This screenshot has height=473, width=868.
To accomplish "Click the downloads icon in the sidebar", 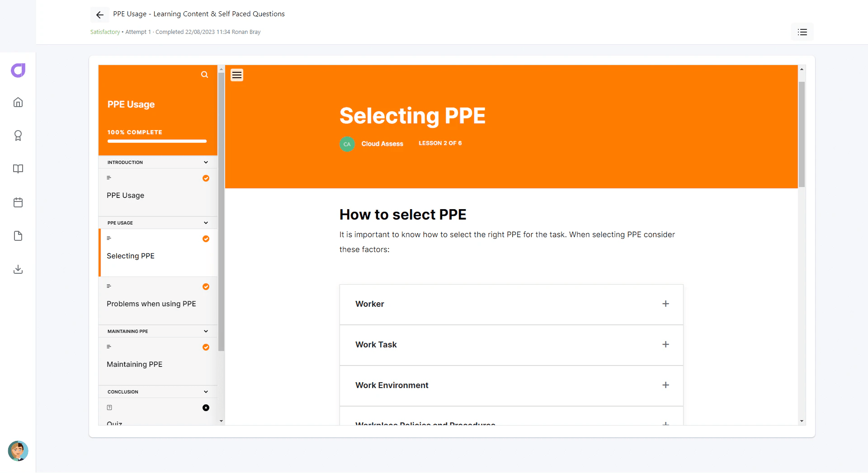I will click(18, 269).
